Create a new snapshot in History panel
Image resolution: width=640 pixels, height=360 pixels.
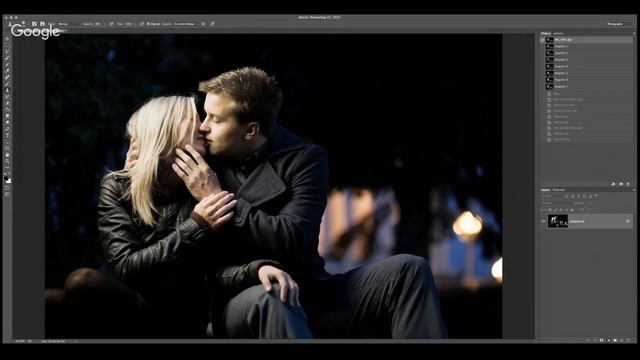tap(621, 184)
